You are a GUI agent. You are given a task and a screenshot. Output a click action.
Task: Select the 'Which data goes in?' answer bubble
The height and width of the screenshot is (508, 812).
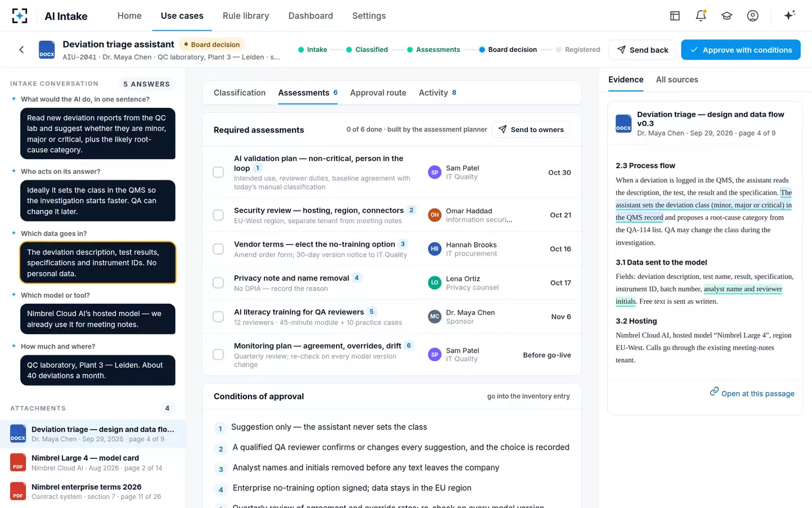[98, 262]
